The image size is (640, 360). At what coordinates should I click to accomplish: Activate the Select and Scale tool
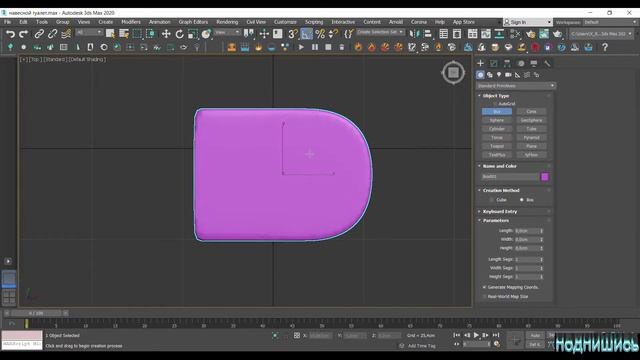tap(193, 34)
